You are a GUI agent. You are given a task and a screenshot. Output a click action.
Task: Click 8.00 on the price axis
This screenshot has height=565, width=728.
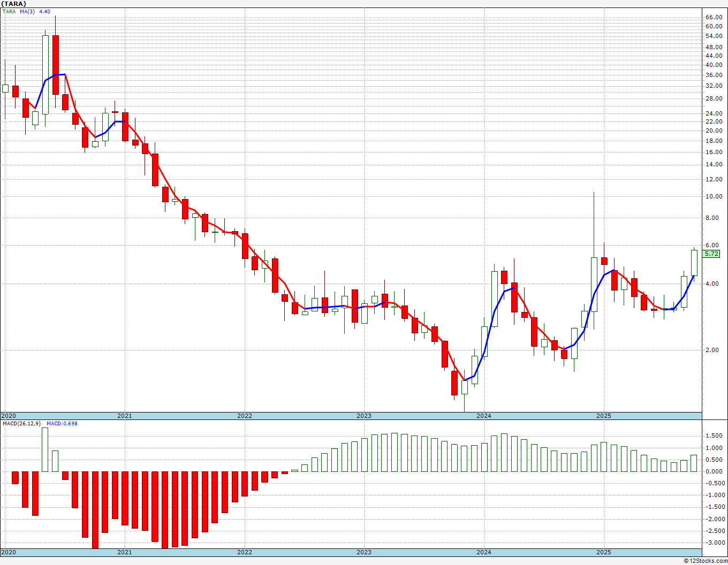click(712, 218)
